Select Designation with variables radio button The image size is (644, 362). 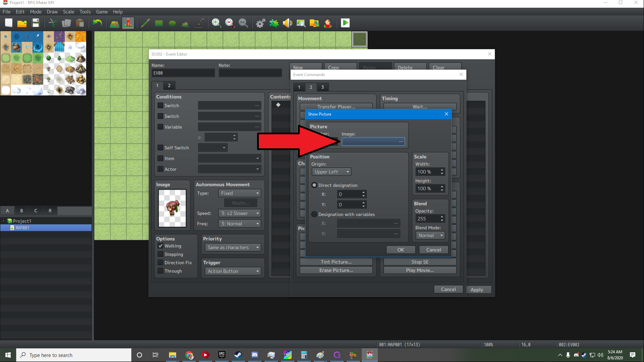point(314,214)
